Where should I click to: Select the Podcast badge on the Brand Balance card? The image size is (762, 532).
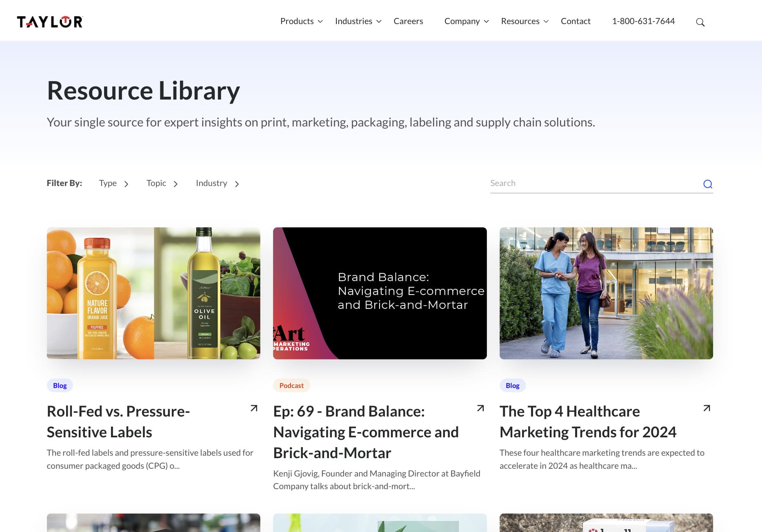coord(291,385)
